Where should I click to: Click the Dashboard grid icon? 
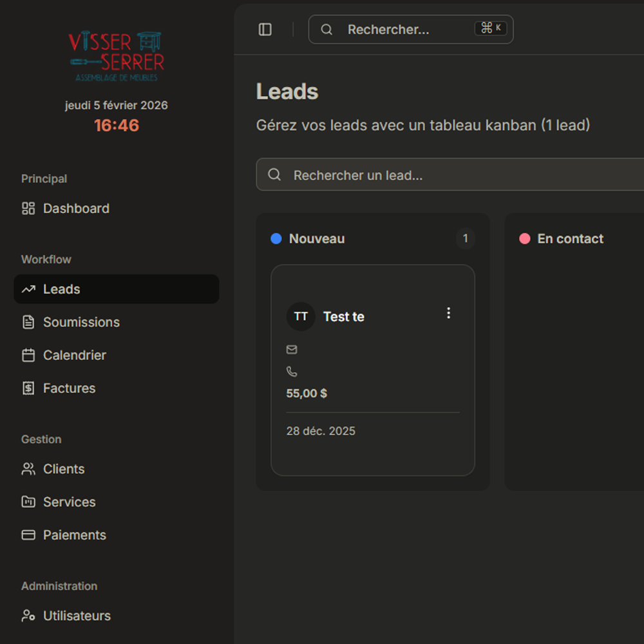[x=28, y=209]
